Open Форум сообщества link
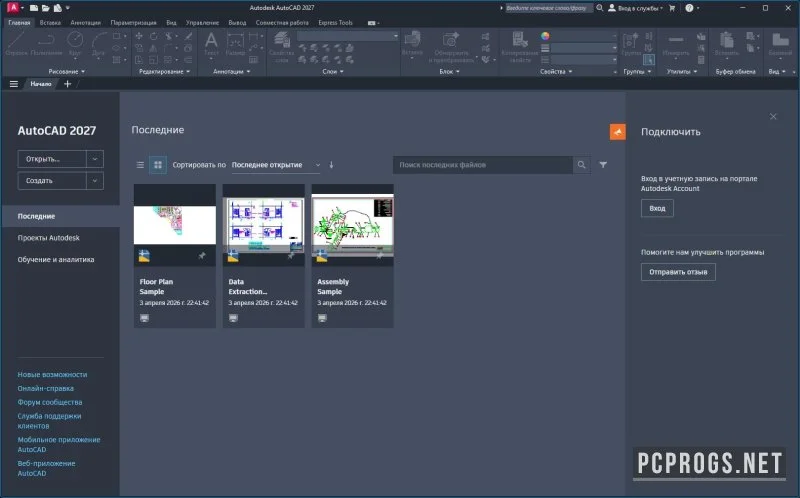Image resolution: width=800 pixels, height=498 pixels. [49, 402]
